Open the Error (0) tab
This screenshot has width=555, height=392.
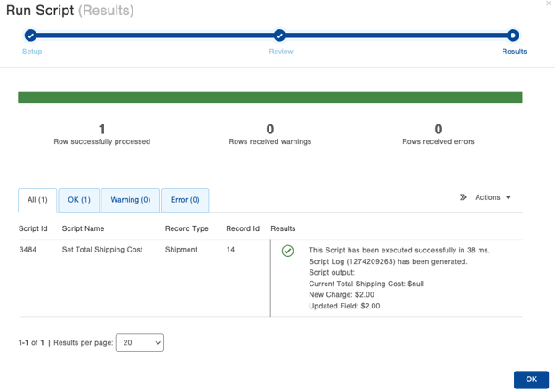[185, 201]
